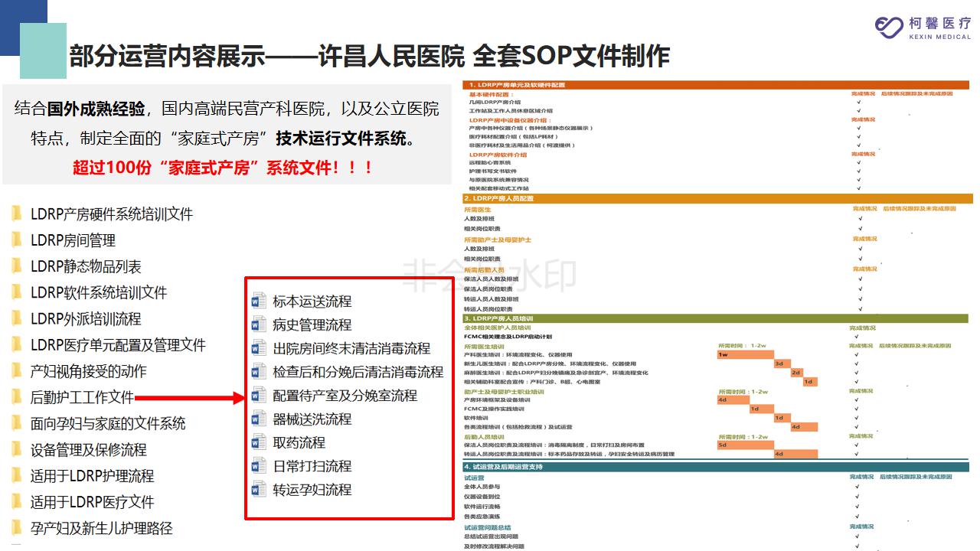Viewport: 980px width, 551px height.
Task: Open the 日常打扫流程 document
Action: pos(312,466)
